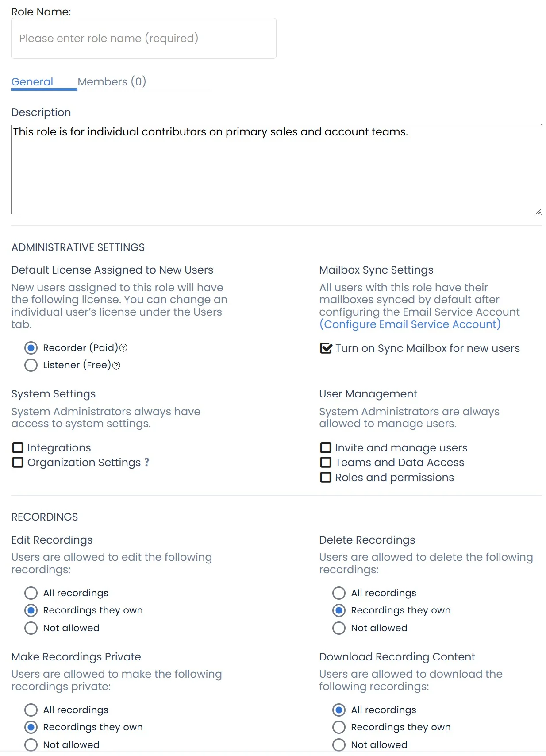This screenshot has height=756, width=546.
Task: Select the Listener (Free) license option
Action: click(x=31, y=365)
